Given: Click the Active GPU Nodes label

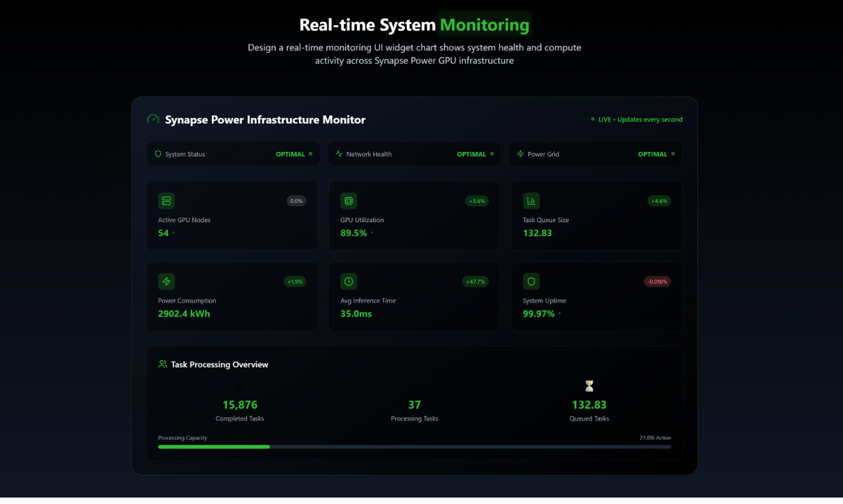Looking at the screenshot, I should point(185,220).
